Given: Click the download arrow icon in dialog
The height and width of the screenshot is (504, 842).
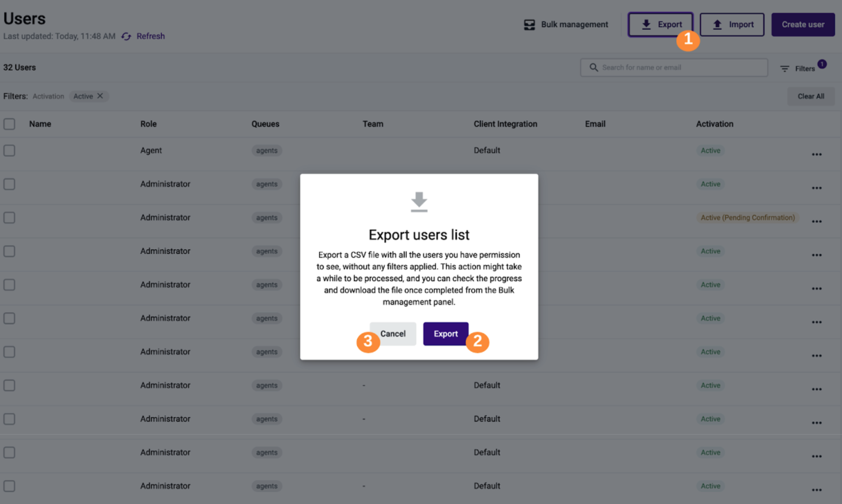Looking at the screenshot, I should pyautogui.click(x=419, y=202).
